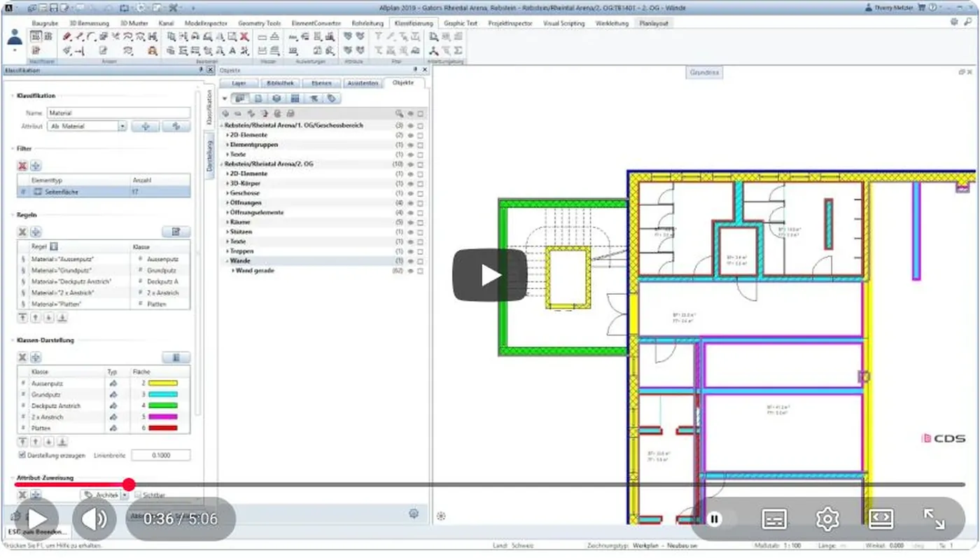Collapse the Klassen-Darstellung section

(x=13, y=340)
